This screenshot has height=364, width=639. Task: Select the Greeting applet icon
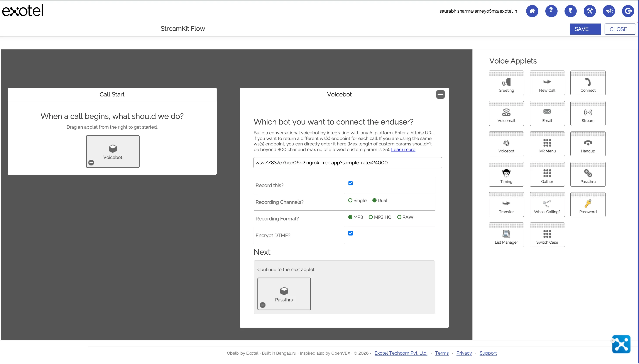506,83
